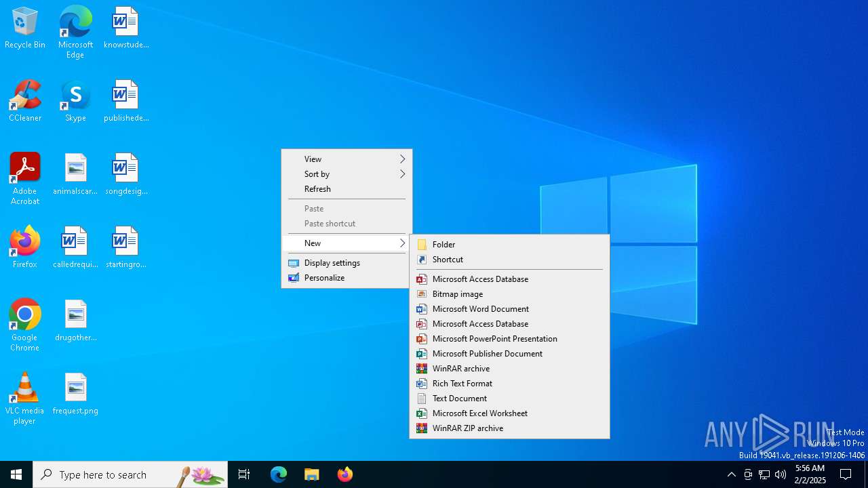This screenshot has height=488, width=868.
Task: Create a new WinRAR archive
Action: point(509,369)
